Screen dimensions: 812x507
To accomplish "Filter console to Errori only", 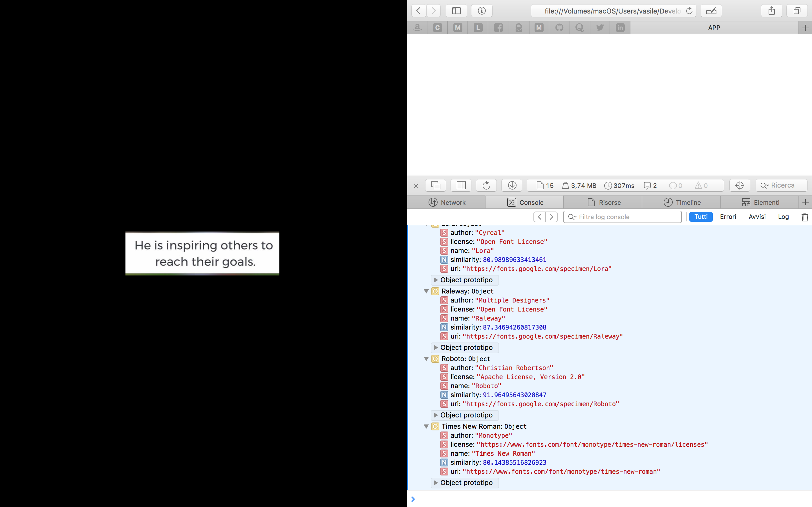I will 728,217.
